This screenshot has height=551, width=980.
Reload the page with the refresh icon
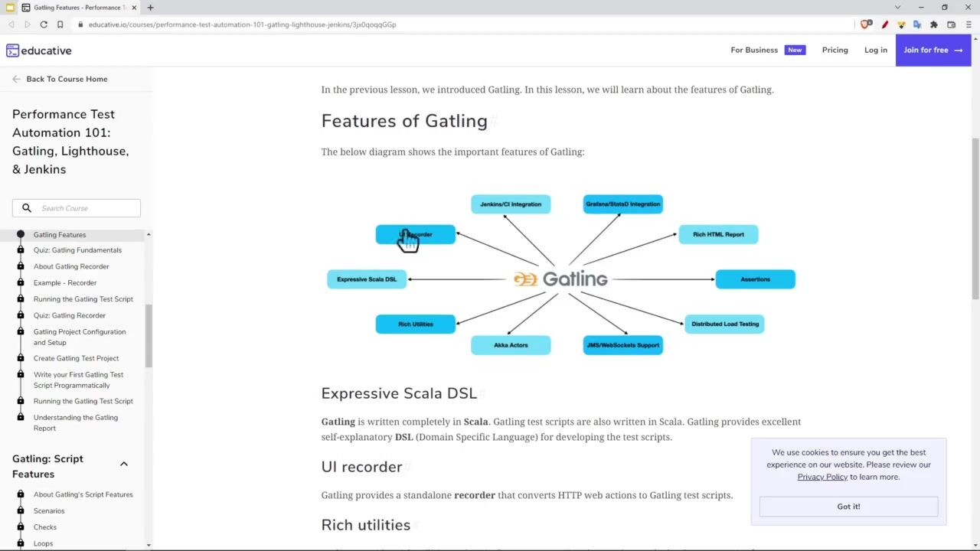[44, 24]
